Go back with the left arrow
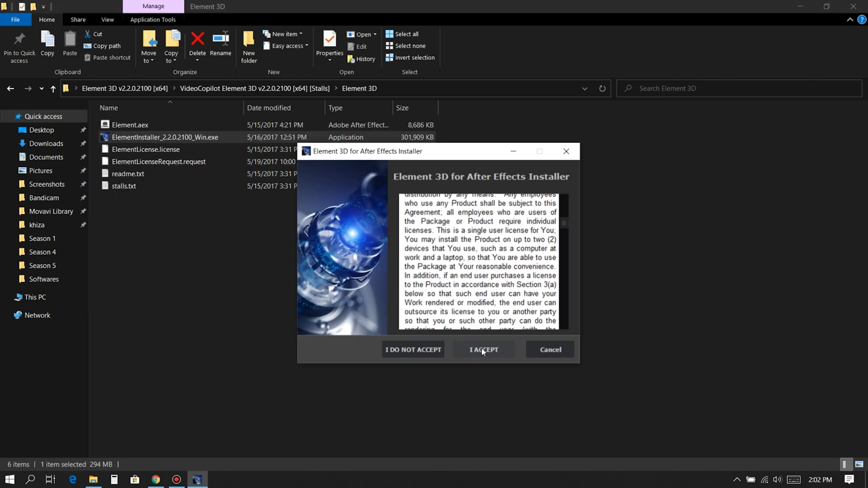The image size is (868, 488). click(10, 88)
